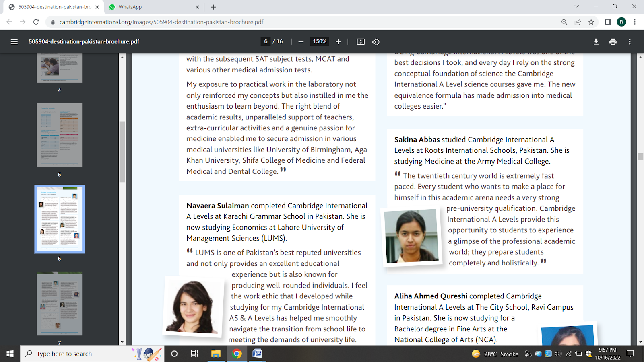
Task: Open Windows Start menu
Action: click(x=10, y=354)
